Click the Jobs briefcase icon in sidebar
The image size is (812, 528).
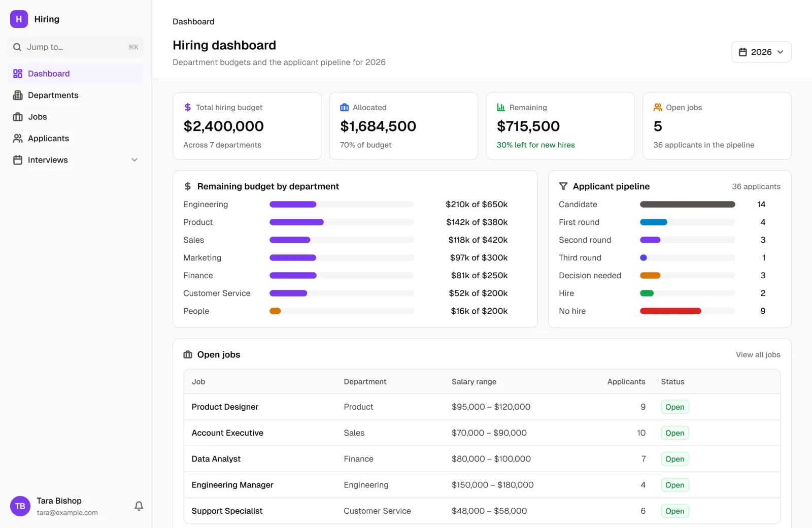click(x=18, y=117)
